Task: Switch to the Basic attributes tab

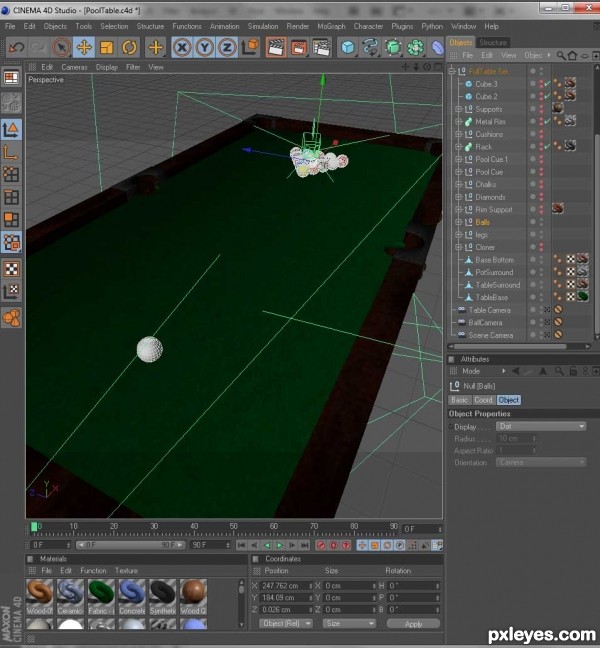Action: click(460, 400)
